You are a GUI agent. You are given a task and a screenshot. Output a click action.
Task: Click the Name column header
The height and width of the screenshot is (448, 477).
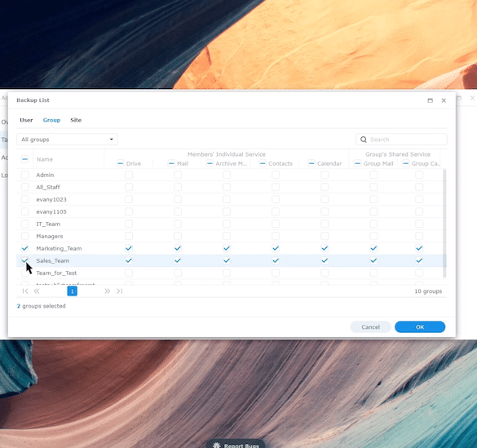[x=45, y=159]
